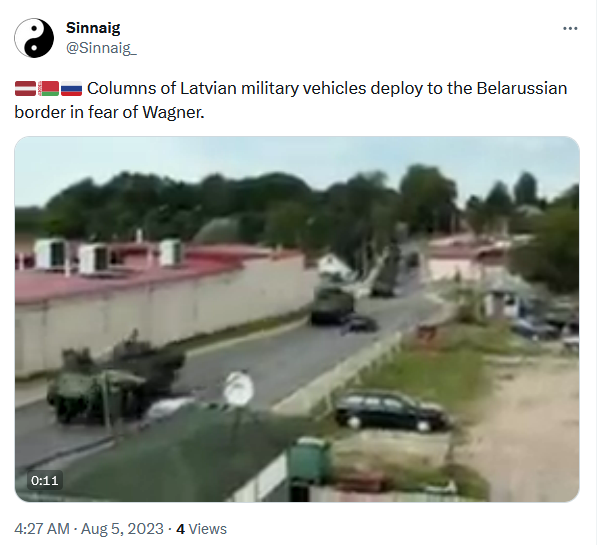Screen dimensions: 599x545
Task: Click the word Belarussian in the tweet
Action: point(521,89)
